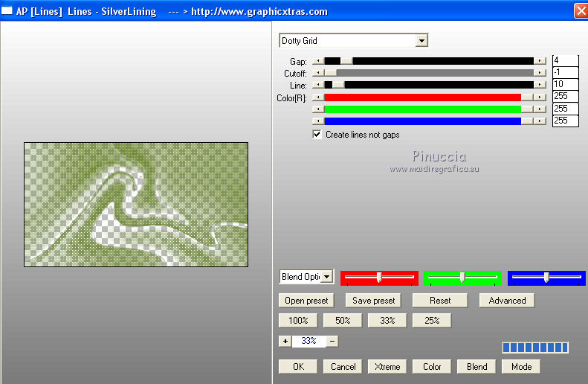Image resolution: width=588 pixels, height=384 pixels.
Task: Click left arrow of Line slider
Action: click(x=318, y=85)
